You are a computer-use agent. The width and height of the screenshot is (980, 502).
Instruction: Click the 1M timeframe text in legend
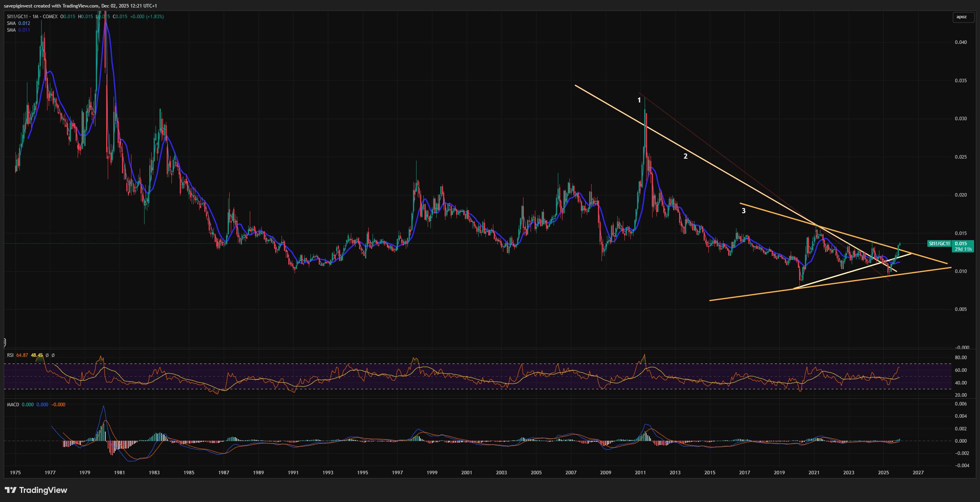click(x=36, y=17)
